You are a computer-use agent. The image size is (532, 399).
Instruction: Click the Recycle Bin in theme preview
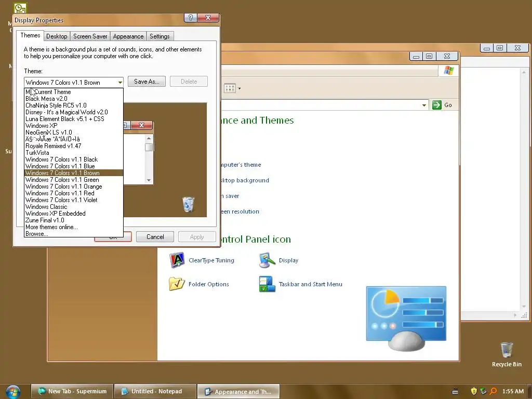tap(188, 204)
